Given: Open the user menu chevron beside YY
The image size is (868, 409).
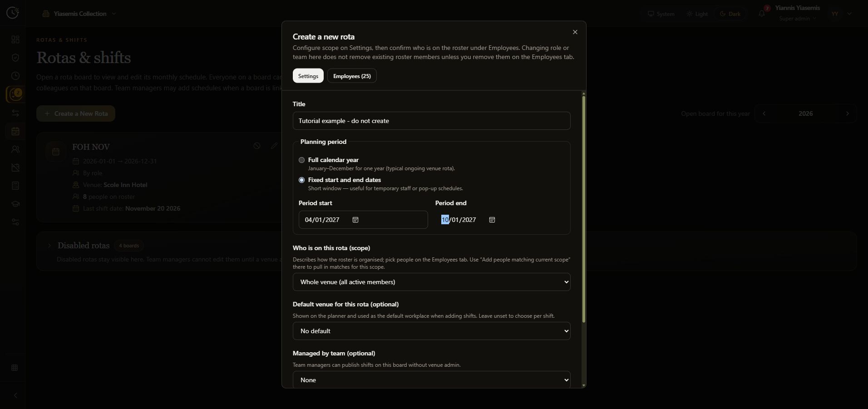Looking at the screenshot, I should click(x=849, y=14).
